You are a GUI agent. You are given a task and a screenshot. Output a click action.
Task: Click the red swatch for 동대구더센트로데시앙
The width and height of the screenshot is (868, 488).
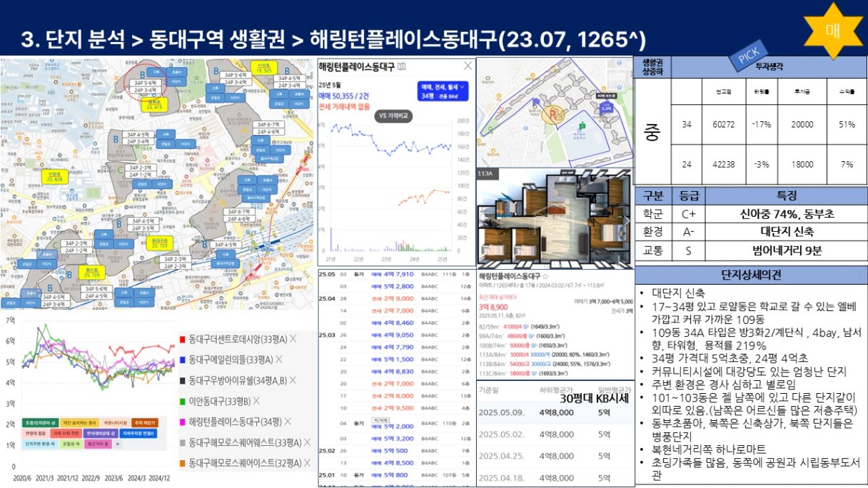click(x=183, y=339)
